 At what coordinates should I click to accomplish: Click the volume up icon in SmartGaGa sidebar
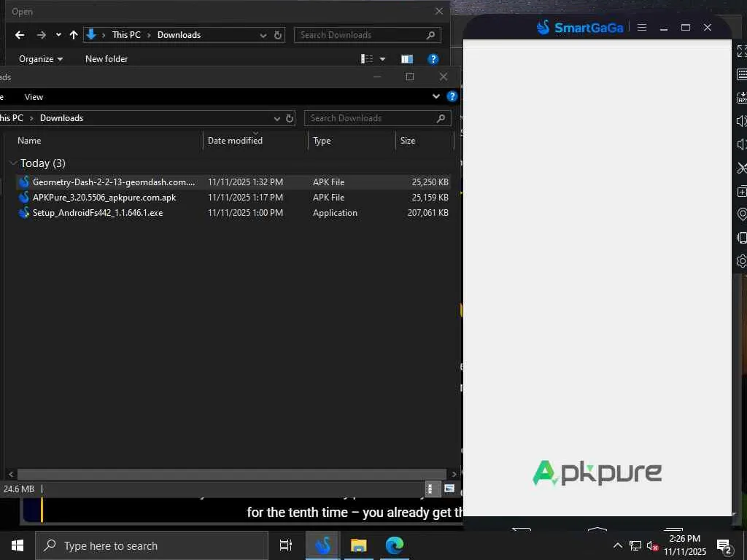741,121
